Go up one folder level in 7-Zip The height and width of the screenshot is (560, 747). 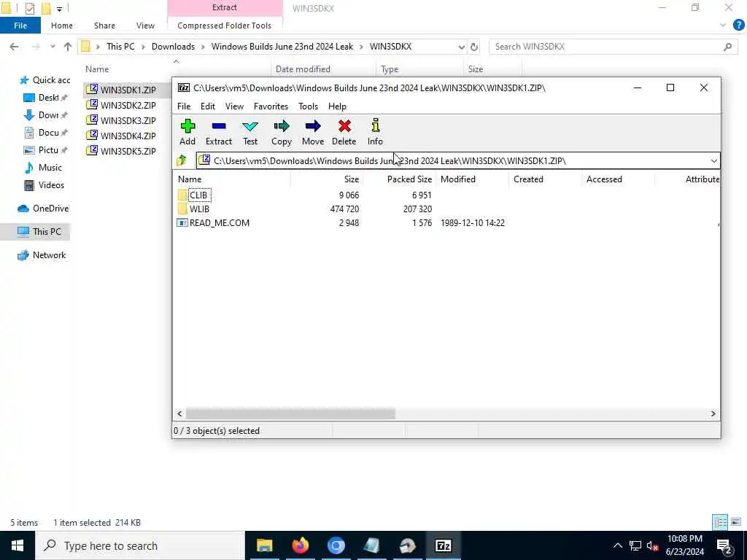(182, 160)
